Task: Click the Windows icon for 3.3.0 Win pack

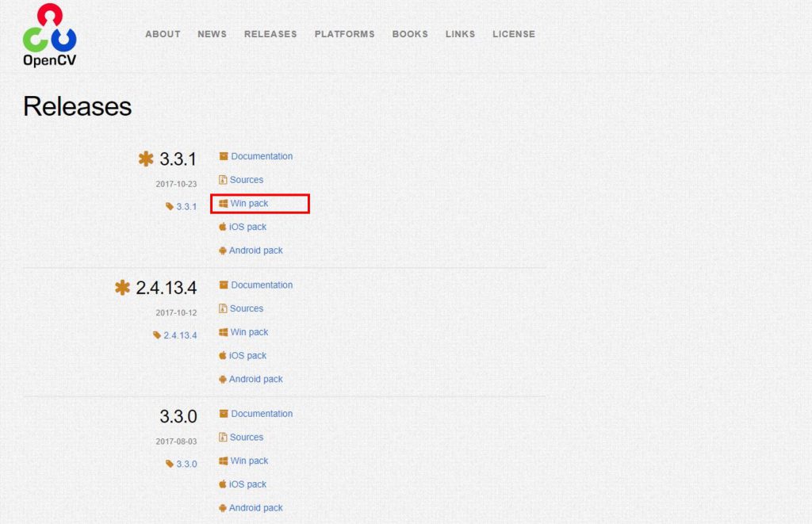Action: 224,461
